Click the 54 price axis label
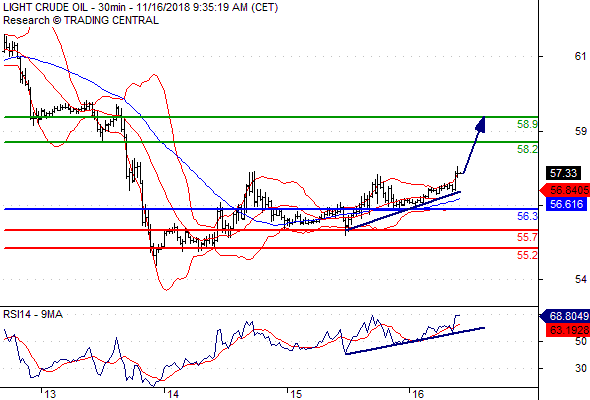The height and width of the screenshot is (400, 590). click(x=580, y=279)
